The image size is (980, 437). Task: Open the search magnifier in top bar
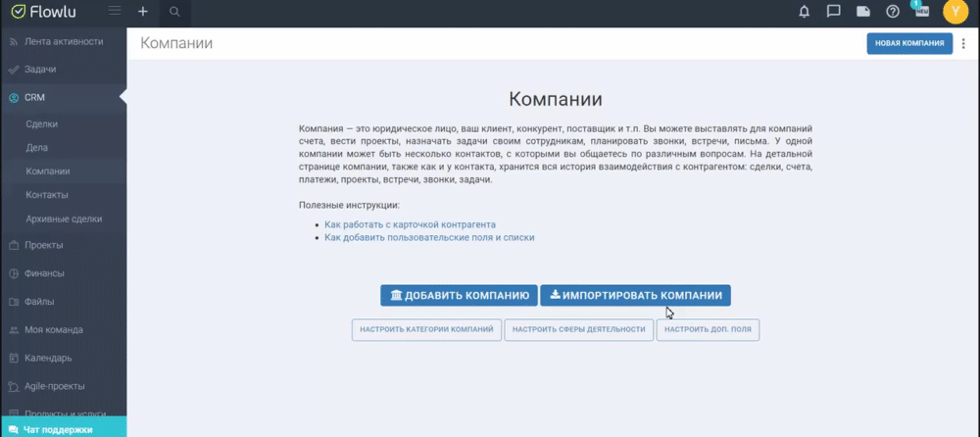pos(175,11)
